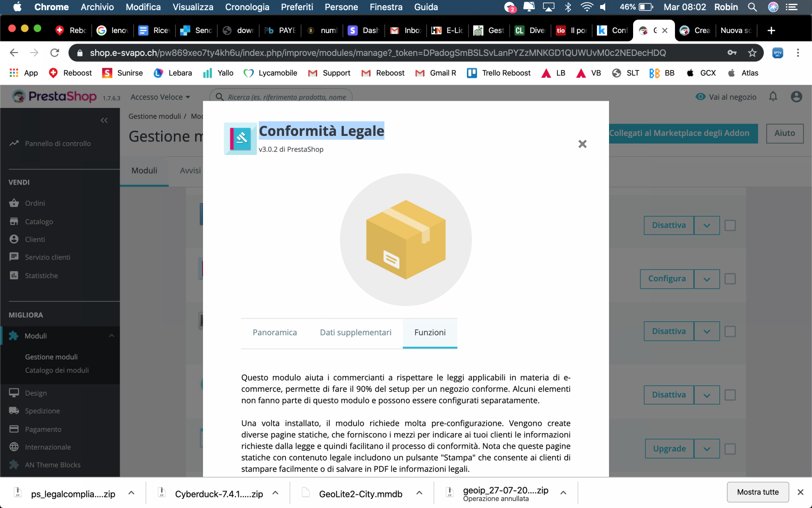812x508 pixels.
Task: Close the Conformità Legale modal
Action: (582, 144)
